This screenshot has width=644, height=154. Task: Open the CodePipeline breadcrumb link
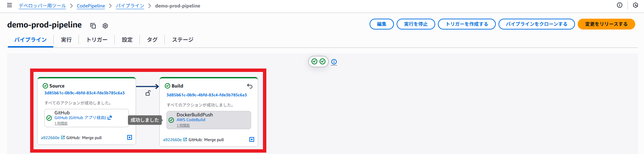pyautogui.click(x=91, y=6)
